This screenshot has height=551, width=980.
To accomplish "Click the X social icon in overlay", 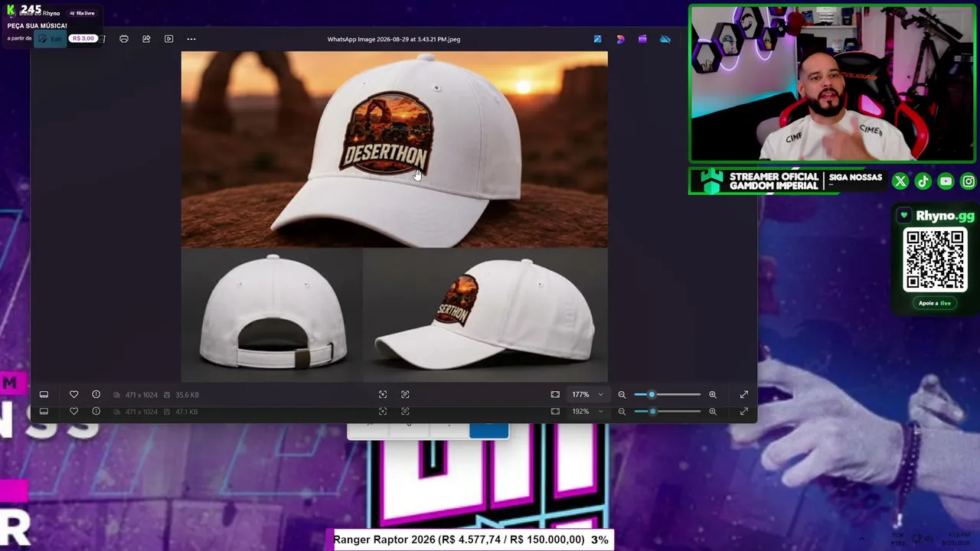I will [900, 181].
